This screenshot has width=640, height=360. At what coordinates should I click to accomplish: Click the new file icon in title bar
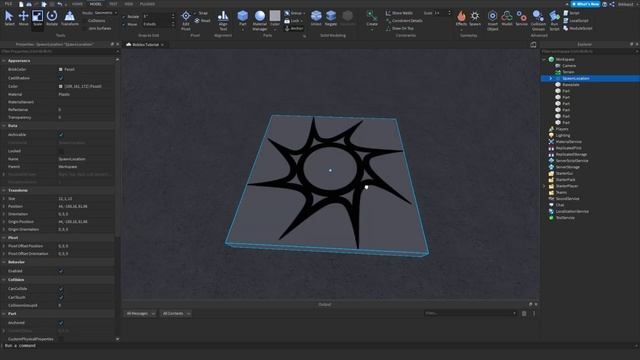pyautogui.click(x=21, y=4)
